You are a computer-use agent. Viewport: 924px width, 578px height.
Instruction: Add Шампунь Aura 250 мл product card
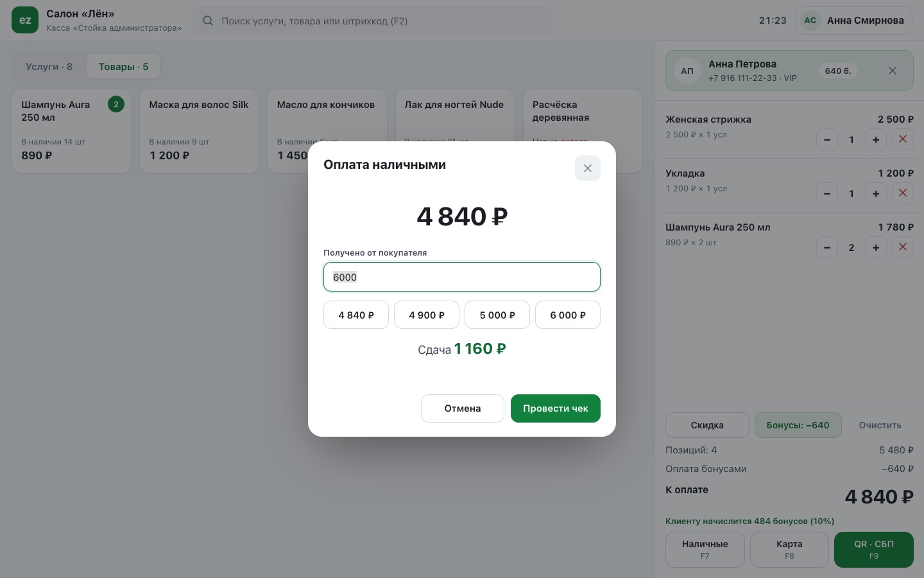71,131
